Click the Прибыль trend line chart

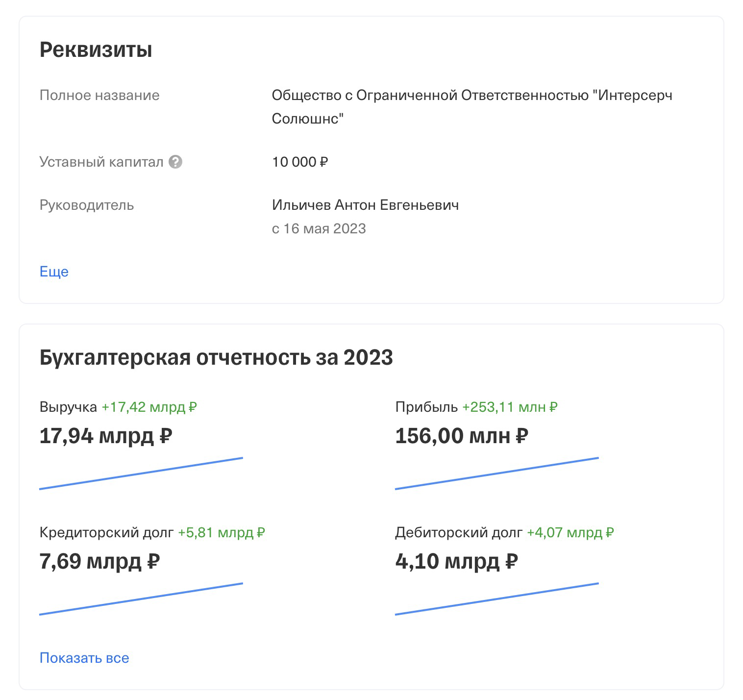point(497,474)
